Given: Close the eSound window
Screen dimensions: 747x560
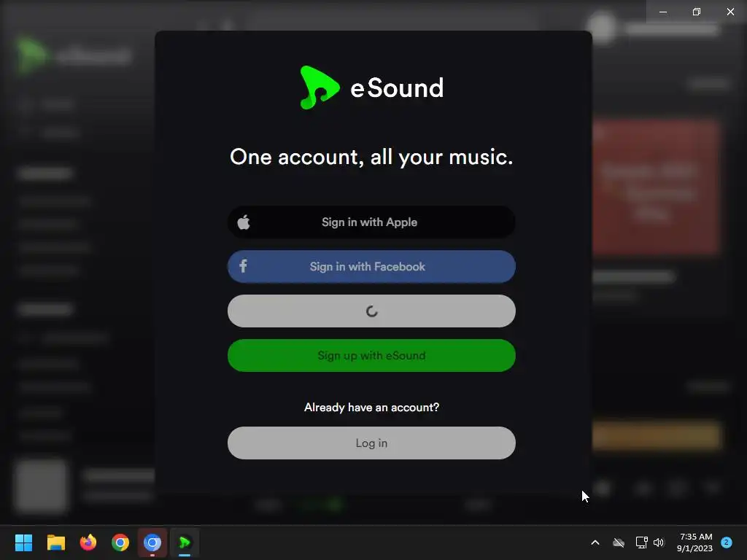Looking at the screenshot, I should (730, 12).
